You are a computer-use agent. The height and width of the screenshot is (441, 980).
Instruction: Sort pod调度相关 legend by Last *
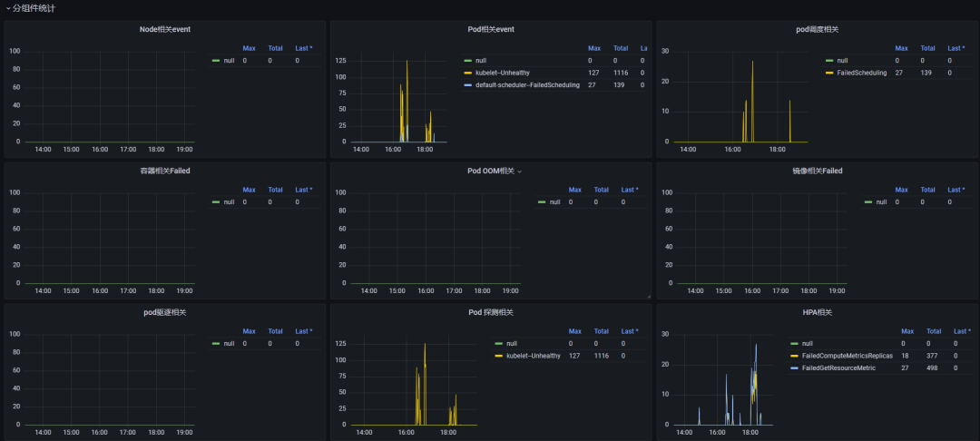tap(956, 48)
